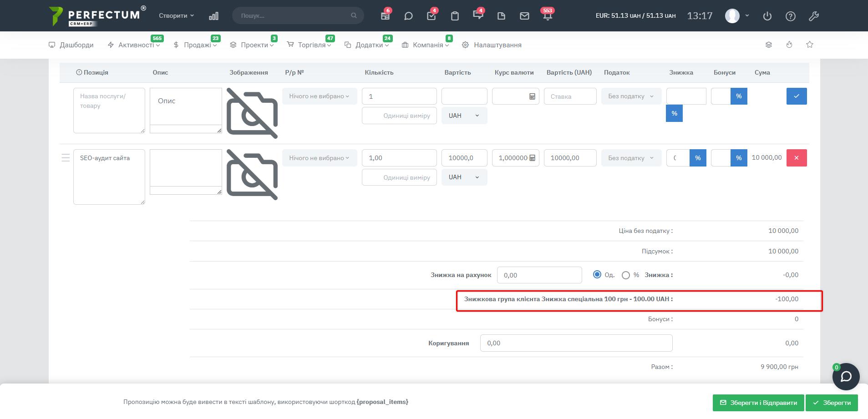The width and height of the screenshot is (868, 419).
Task: Click the star favorites icon
Action: coord(809,45)
